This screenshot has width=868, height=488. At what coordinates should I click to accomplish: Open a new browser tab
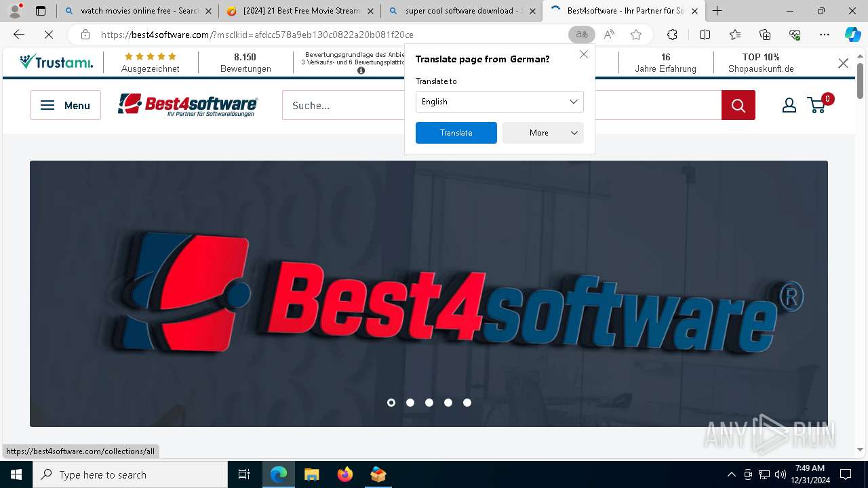coord(717,11)
